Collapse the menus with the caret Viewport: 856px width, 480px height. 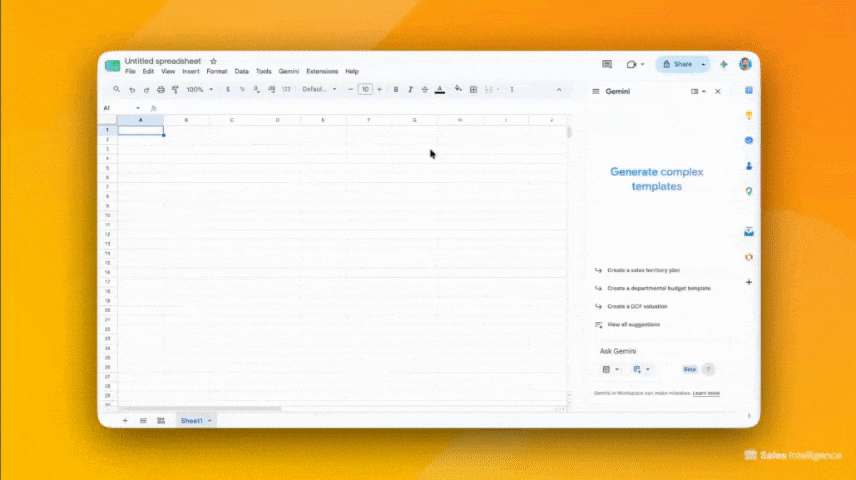(559, 90)
